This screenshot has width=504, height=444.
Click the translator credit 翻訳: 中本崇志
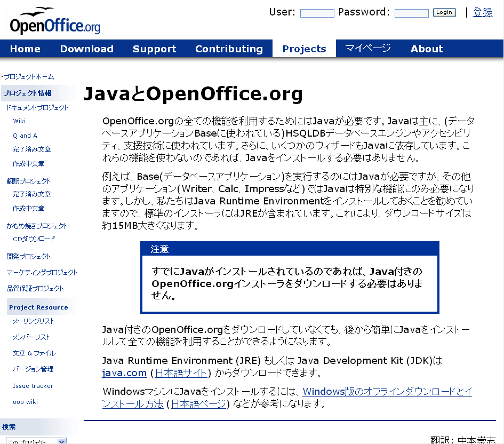click(x=463, y=440)
